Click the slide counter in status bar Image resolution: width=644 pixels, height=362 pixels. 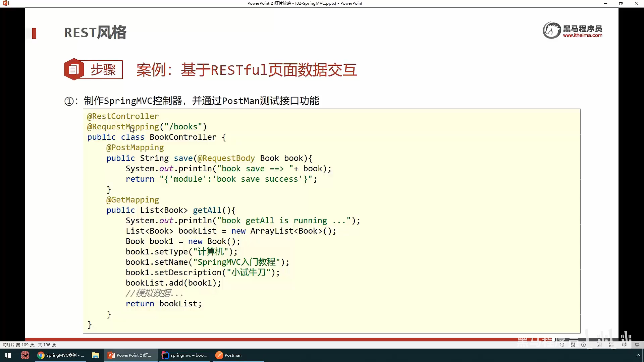tap(29, 345)
